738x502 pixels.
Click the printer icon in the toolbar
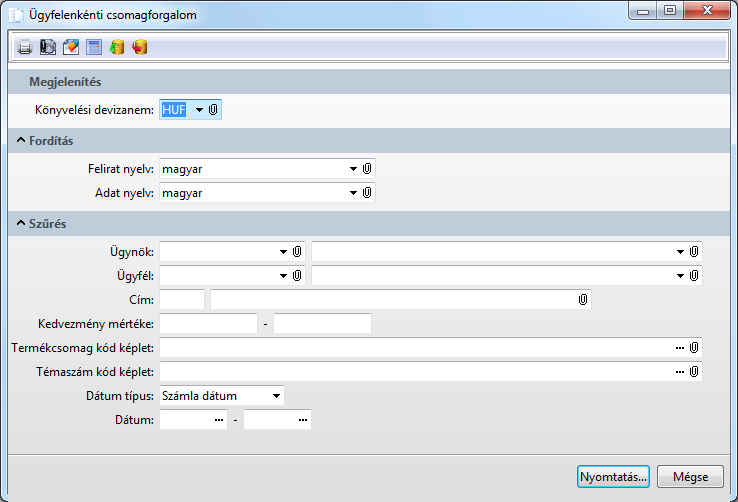24,47
